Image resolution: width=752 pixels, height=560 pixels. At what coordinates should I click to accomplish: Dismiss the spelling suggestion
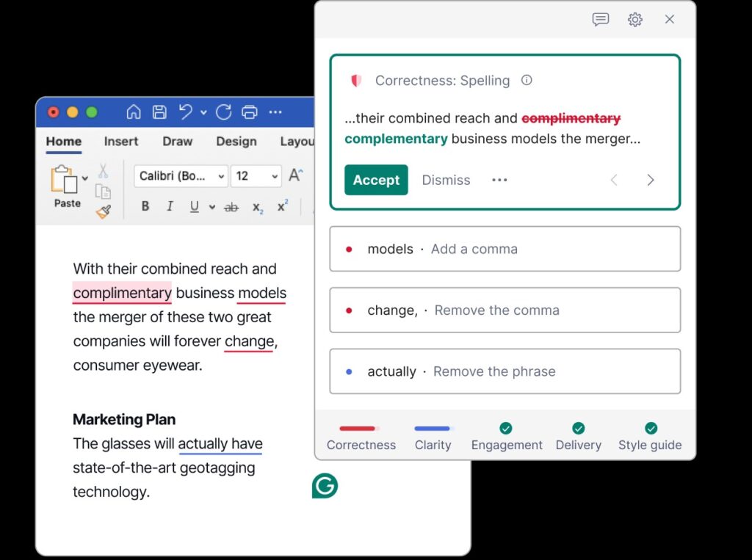tap(446, 180)
